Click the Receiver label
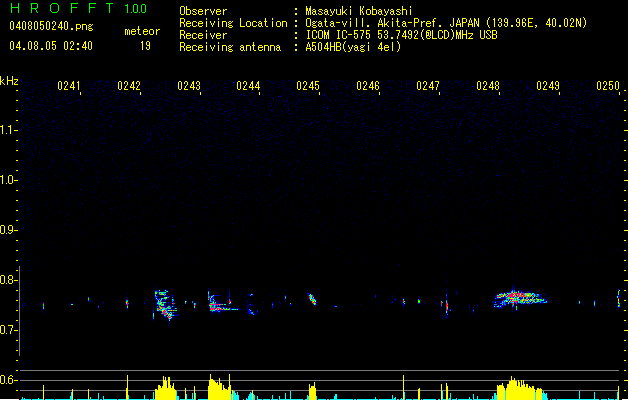This screenshot has width=629, height=400. 203,35
